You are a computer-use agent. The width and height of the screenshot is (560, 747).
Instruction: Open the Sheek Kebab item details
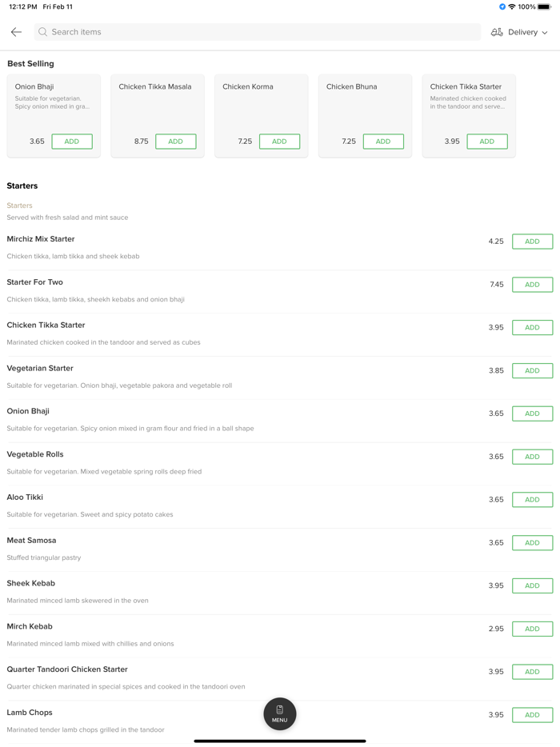pos(31,584)
